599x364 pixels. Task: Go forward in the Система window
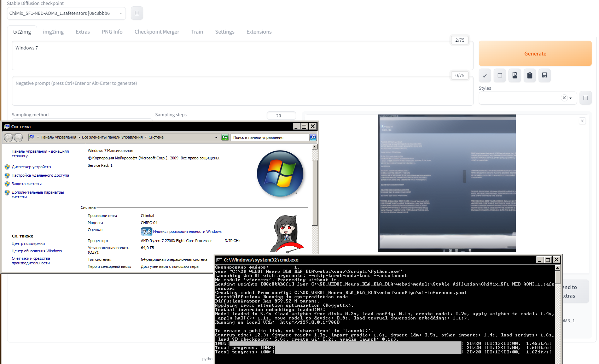pyautogui.click(x=18, y=137)
